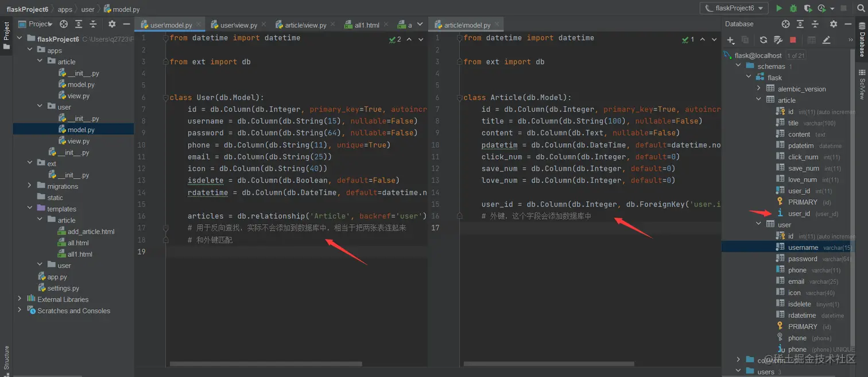868x377 pixels.
Task: Open add_article.html in templates
Action: point(91,232)
